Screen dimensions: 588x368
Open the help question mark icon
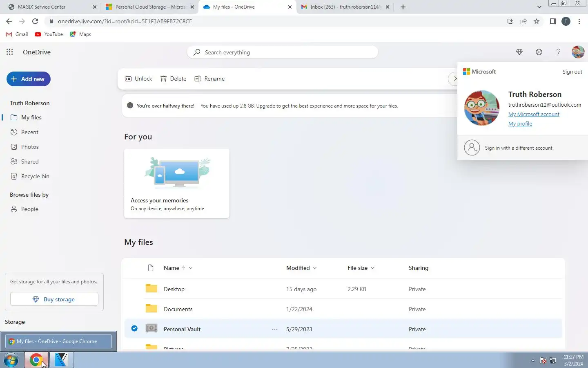[x=558, y=52]
